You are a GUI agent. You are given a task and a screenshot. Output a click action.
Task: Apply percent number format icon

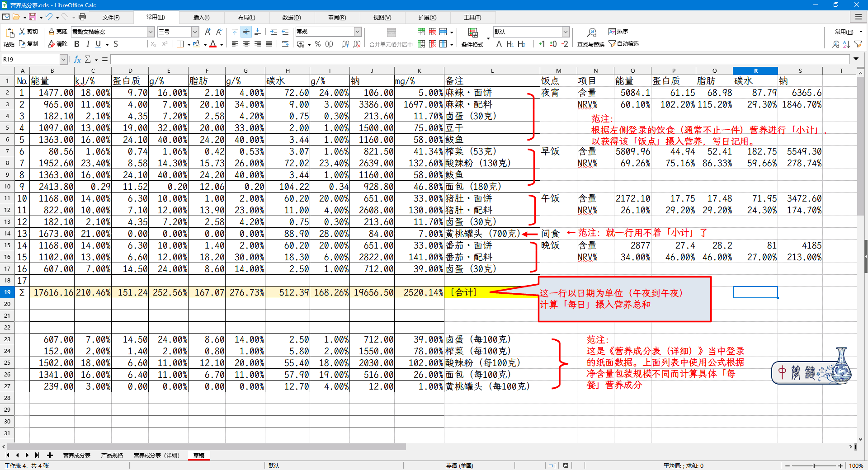[318, 44]
